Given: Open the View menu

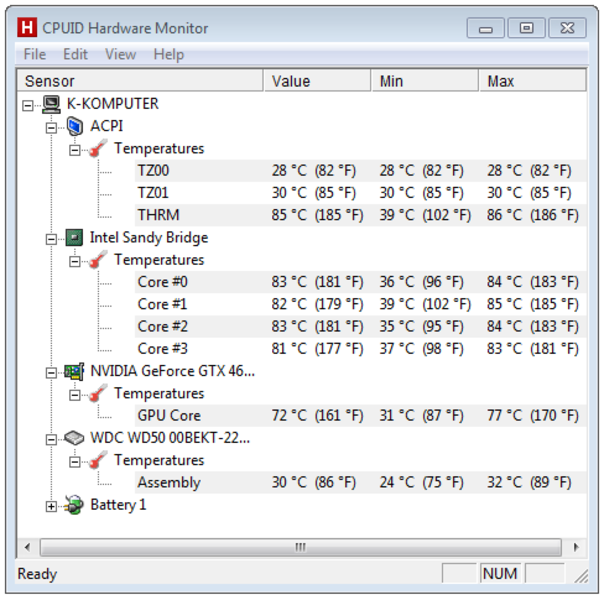Looking at the screenshot, I should pyautogui.click(x=121, y=54).
